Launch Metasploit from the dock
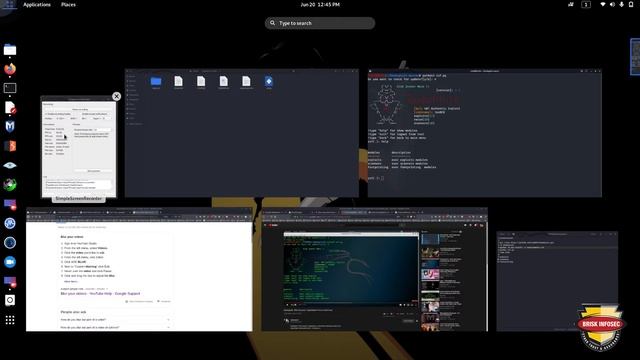 coord(10,127)
